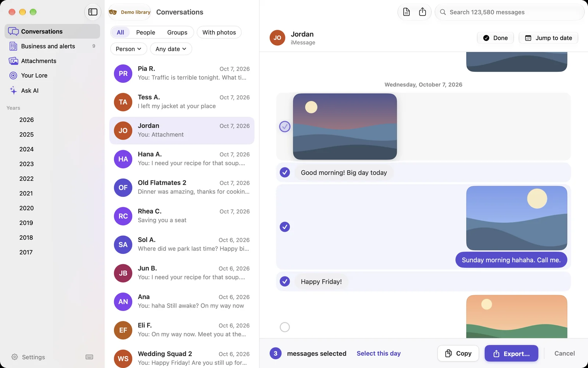Open the Any date filter dropdown
Image resolution: width=588 pixels, height=368 pixels.
(171, 49)
